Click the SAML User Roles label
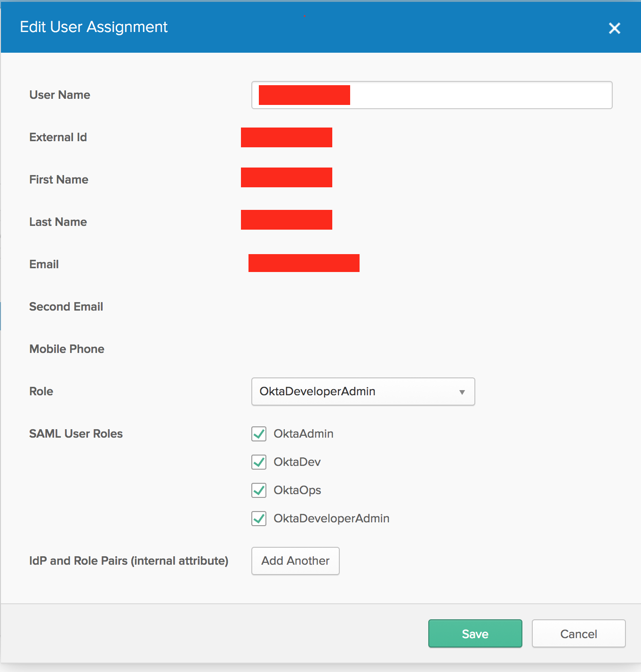Screen dimensions: 641x672 tap(76, 434)
